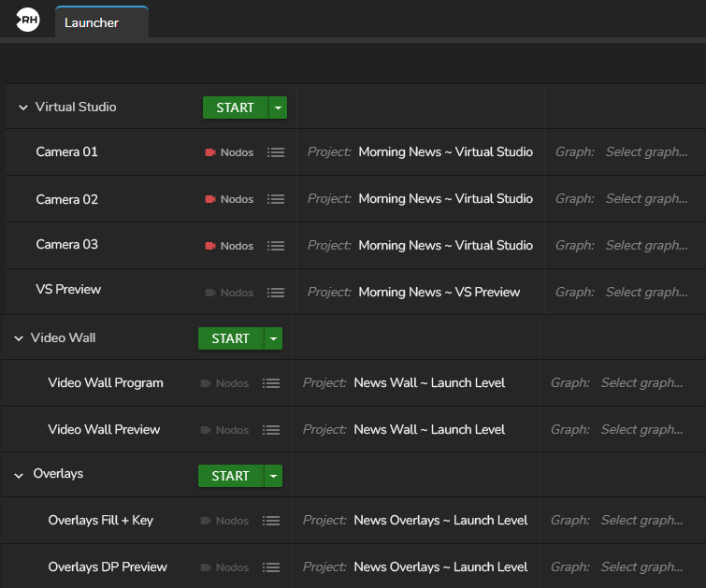Select graph for Camera 01
The image size is (706, 588).
(645, 151)
